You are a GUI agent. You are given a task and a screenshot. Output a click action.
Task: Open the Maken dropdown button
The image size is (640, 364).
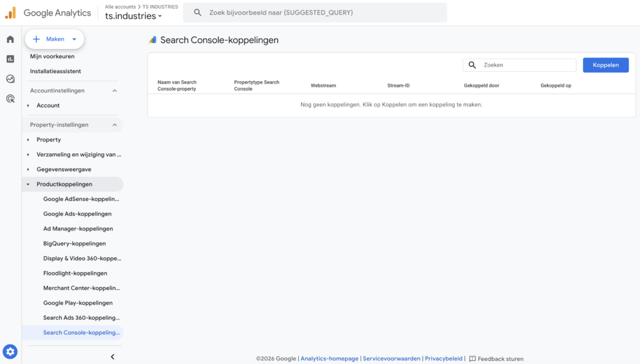coord(54,39)
